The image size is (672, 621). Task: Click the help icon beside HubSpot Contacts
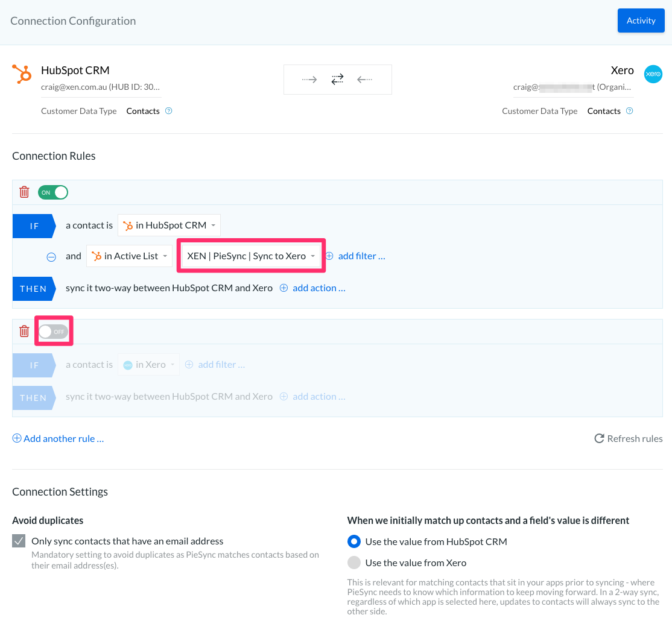169,111
